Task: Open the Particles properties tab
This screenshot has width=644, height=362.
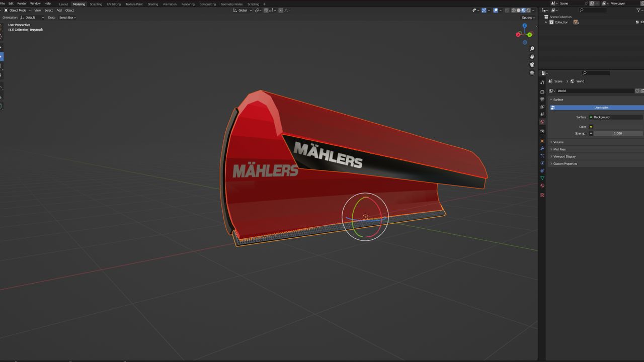Action: [x=542, y=156]
